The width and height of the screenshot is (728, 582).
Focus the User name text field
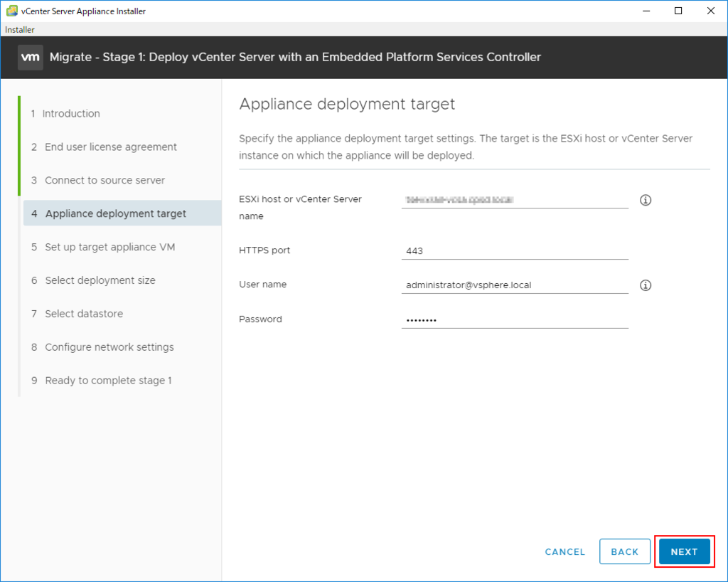(x=515, y=285)
